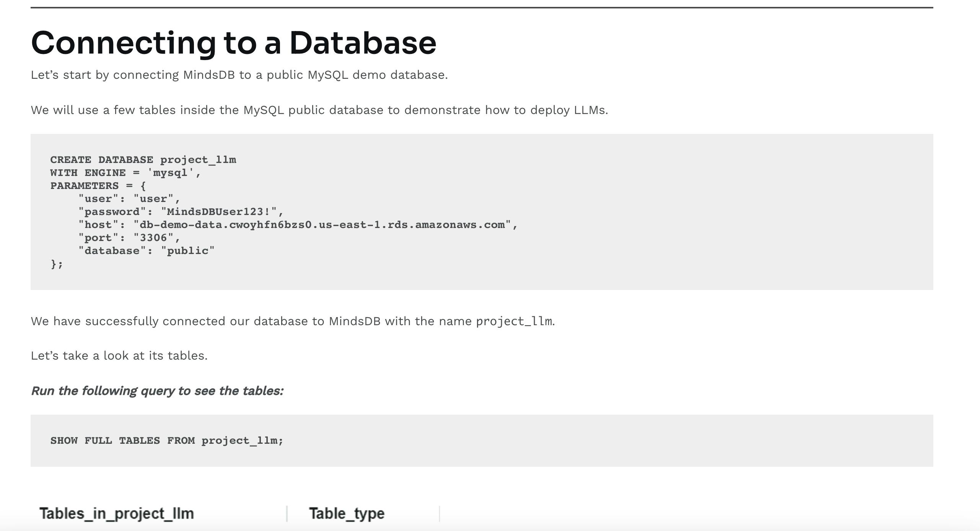Select the Table_type column header

point(347,513)
